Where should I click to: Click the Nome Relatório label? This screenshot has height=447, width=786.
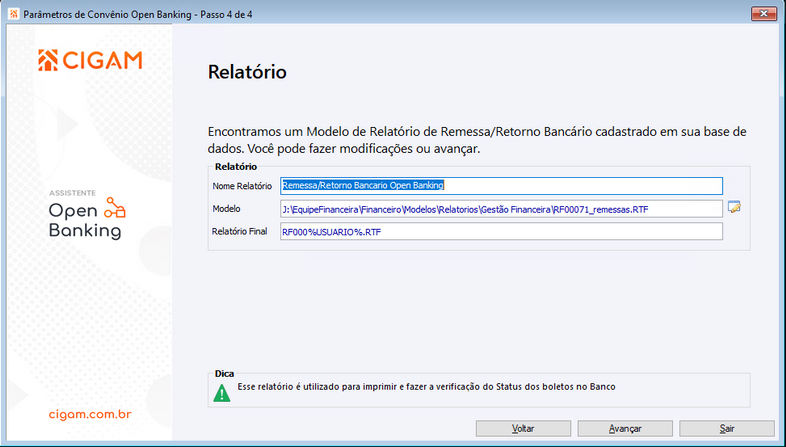click(x=242, y=186)
